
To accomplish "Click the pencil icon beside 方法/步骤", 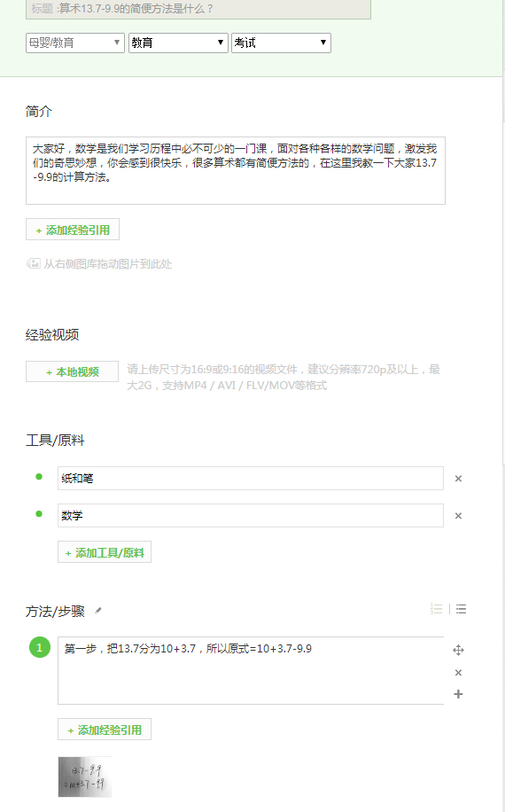I will point(98,611).
